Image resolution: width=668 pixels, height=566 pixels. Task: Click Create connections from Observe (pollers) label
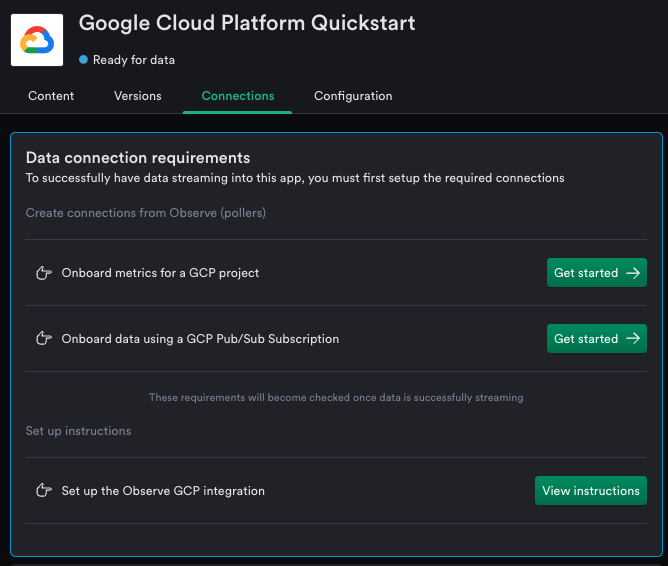click(146, 213)
